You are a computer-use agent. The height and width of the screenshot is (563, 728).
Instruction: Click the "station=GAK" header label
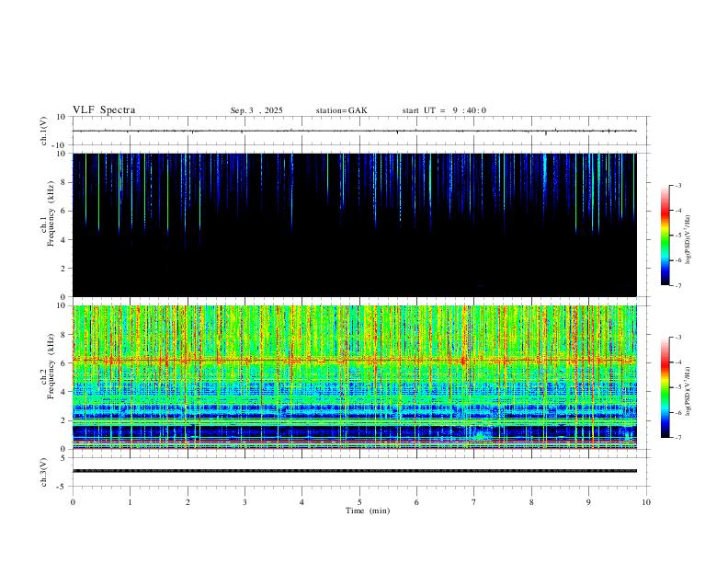341,110
